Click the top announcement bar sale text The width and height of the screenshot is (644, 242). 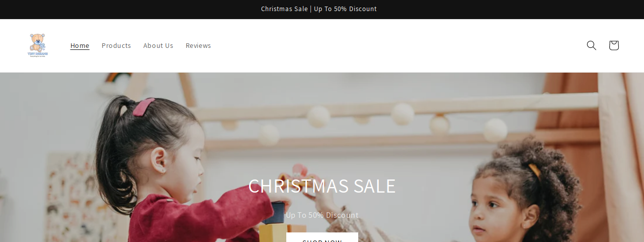pyautogui.click(x=319, y=9)
